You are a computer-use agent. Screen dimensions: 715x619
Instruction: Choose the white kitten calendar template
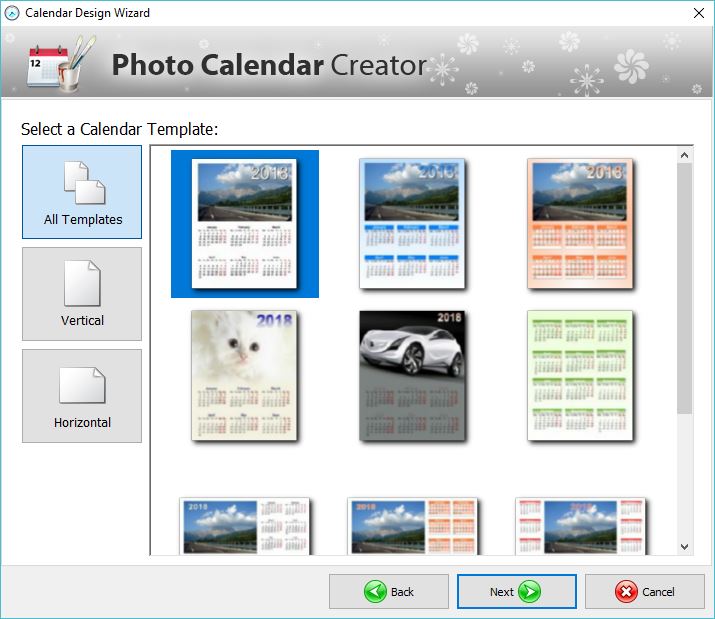coord(244,375)
